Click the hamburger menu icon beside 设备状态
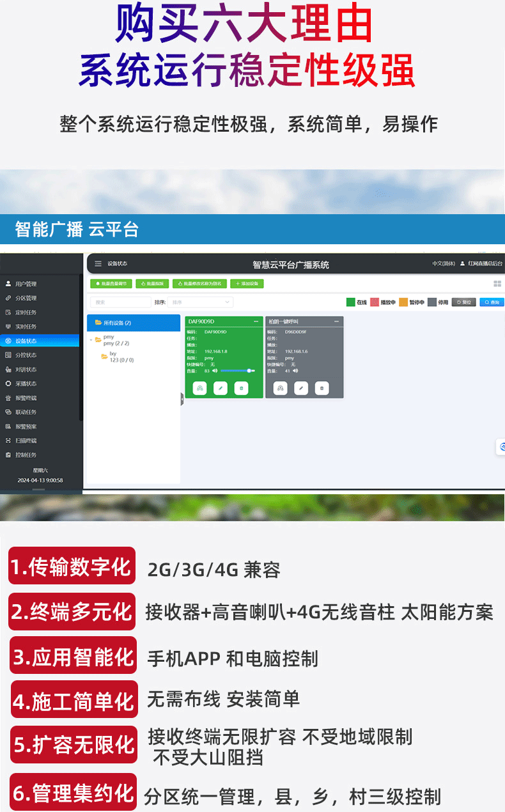The height and width of the screenshot is (812, 505). [x=98, y=263]
